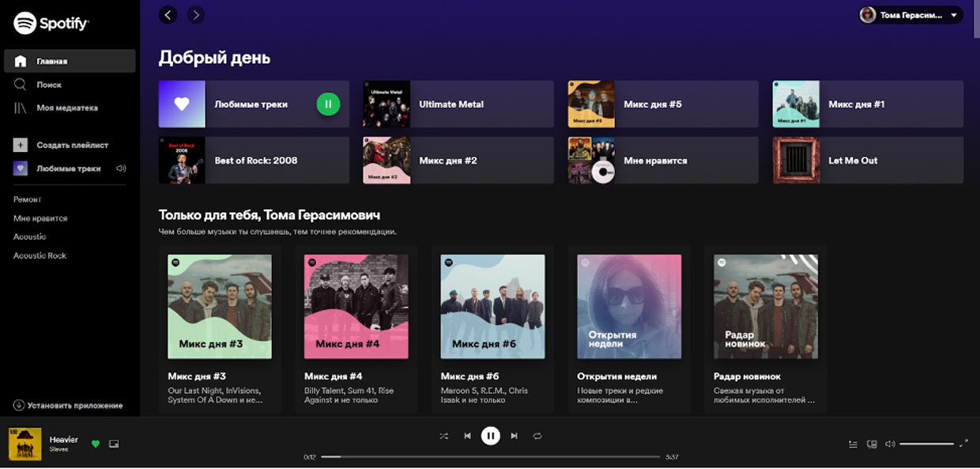The width and height of the screenshot is (980, 469).
Task: Open the Ремонт playlist in the sidebar
Action: pos(28,199)
